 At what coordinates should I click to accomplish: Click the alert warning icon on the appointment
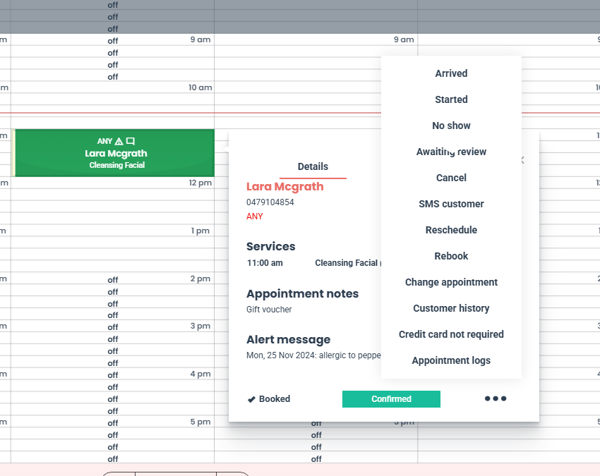tap(119, 141)
